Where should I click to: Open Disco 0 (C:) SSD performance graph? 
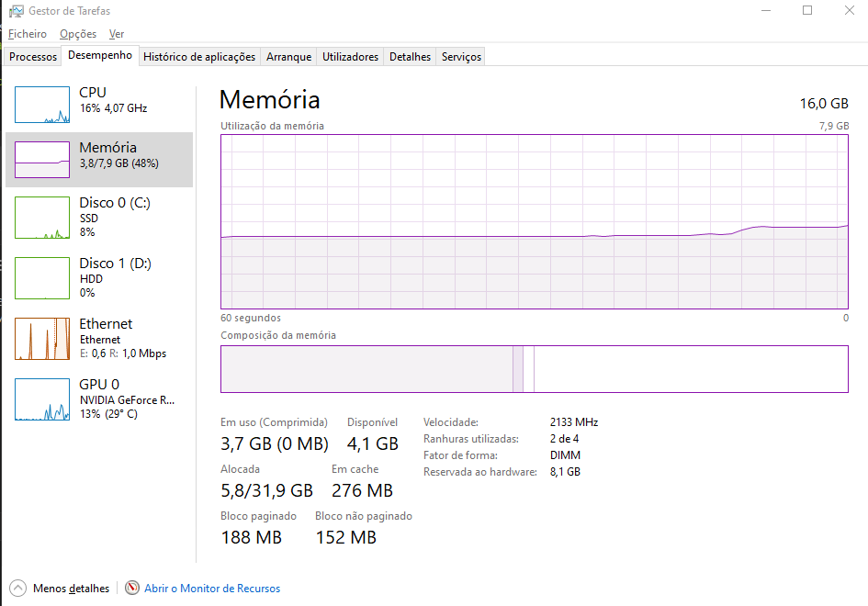tap(42, 218)
